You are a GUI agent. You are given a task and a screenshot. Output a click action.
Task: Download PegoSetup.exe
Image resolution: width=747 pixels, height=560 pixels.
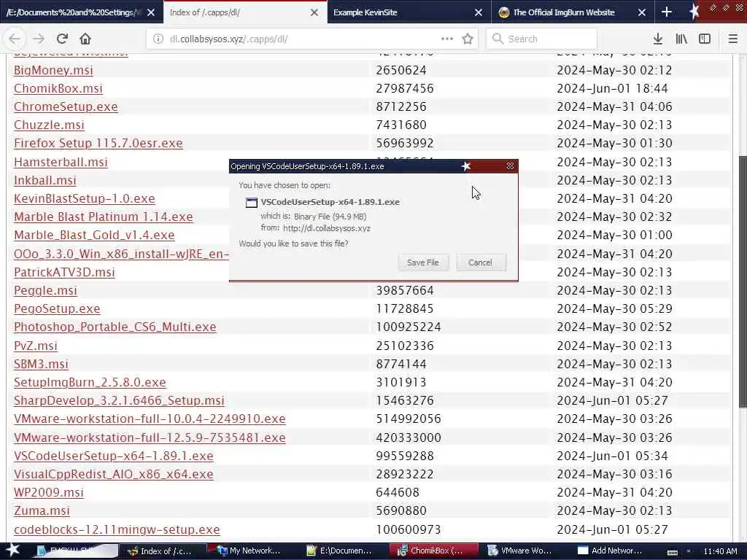coord(57,308)
